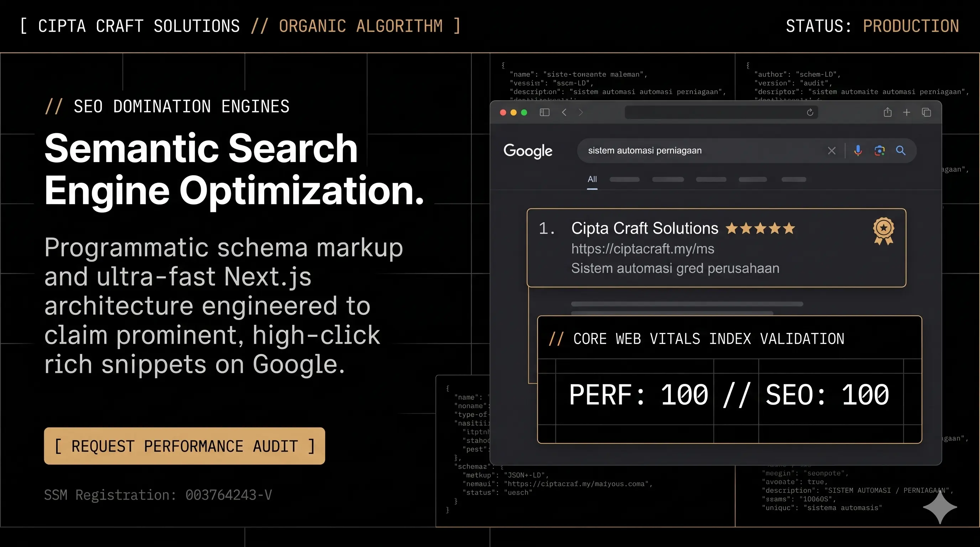980x547 pixels.
Task: Maximize the browser with green button
Action: tap(524, 112)
